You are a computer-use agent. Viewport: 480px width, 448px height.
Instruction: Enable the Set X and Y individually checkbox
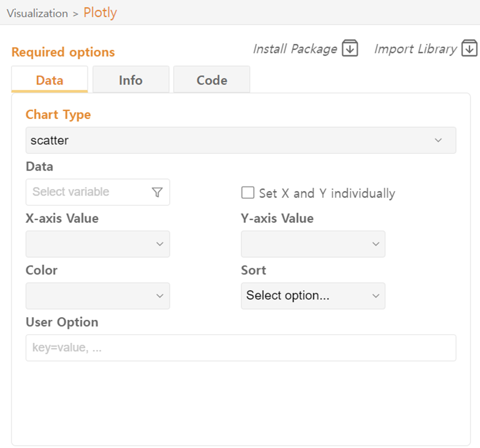click(248, 193)
